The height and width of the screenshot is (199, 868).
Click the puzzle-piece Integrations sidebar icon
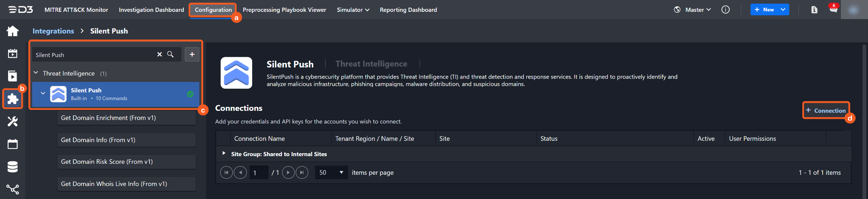pos(13,99)
